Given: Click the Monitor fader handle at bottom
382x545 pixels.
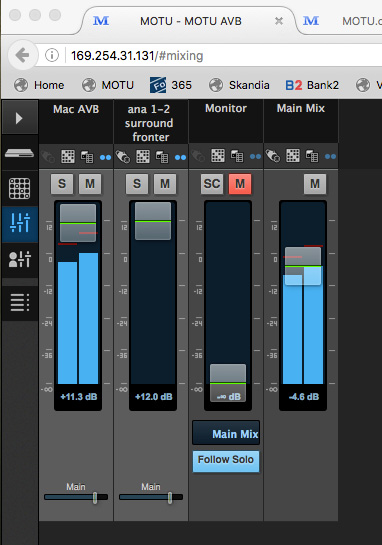Looking at the screenshot, I should point(228,383).
